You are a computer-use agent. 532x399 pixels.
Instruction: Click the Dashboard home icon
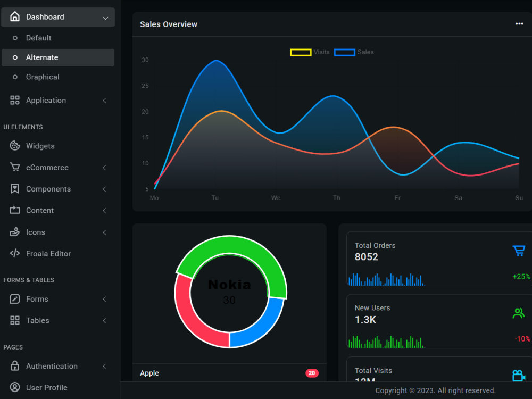pos(14,16)
